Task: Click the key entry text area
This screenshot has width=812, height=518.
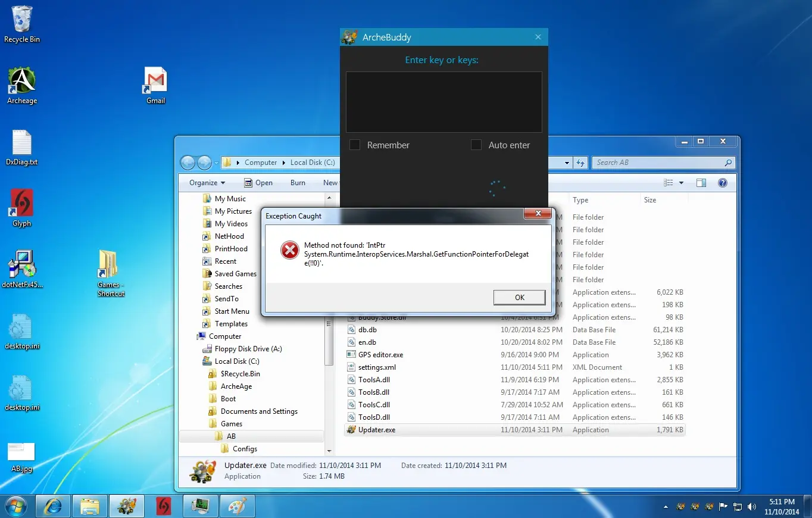Action: pyautogui.click(x=444, y=102)
